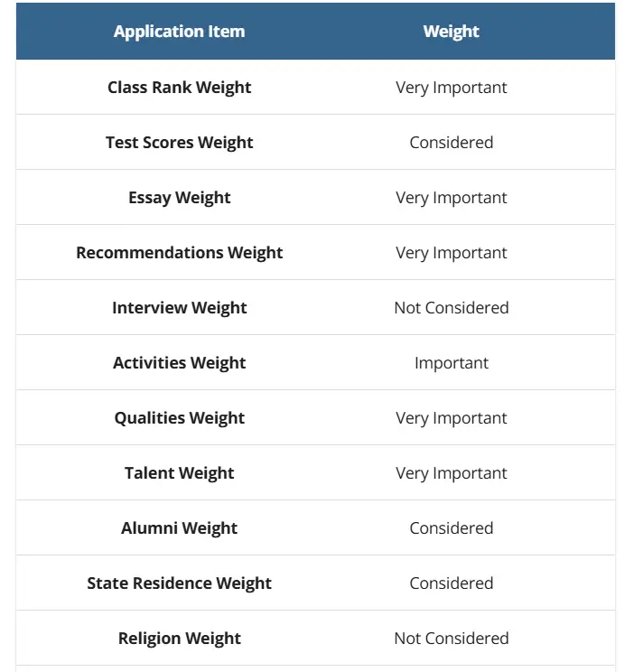Select the Interview Weight row label

pos(179,308)
